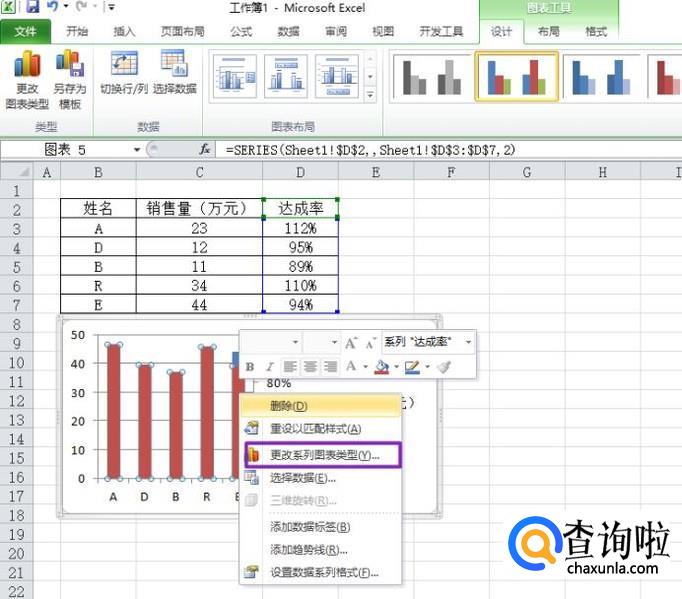Open the name box dropdown arrow
The width and height of the screenshot is (682, 599).
[x=137, y=149]
